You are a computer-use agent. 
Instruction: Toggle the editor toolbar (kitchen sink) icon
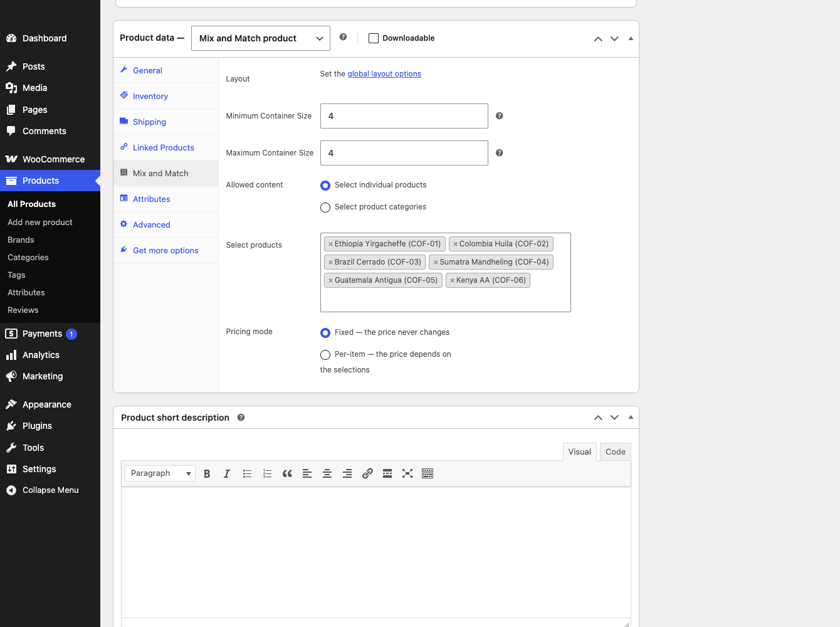428,473
